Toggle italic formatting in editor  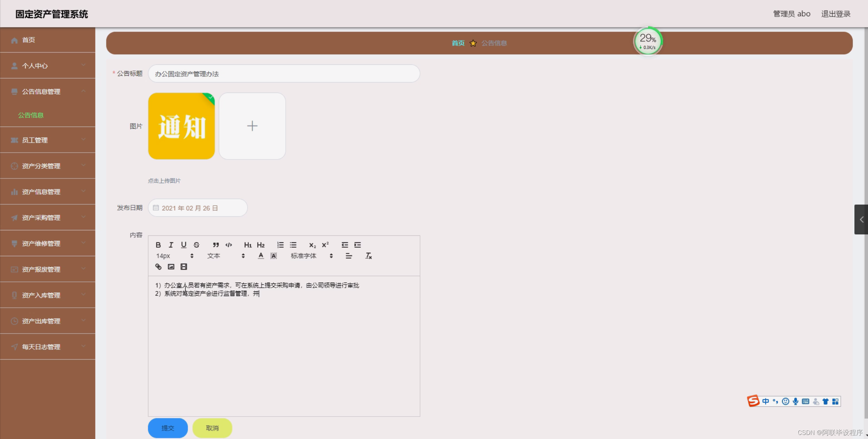171,245
